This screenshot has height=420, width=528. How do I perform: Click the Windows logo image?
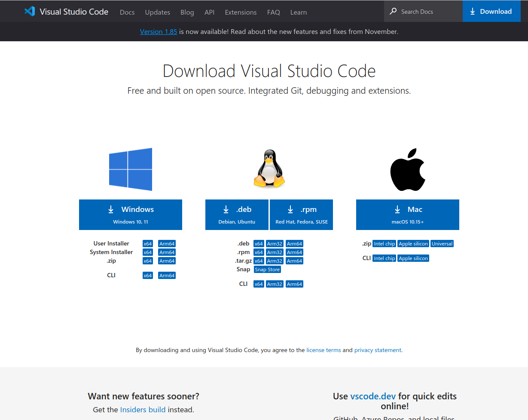[131, 169]
